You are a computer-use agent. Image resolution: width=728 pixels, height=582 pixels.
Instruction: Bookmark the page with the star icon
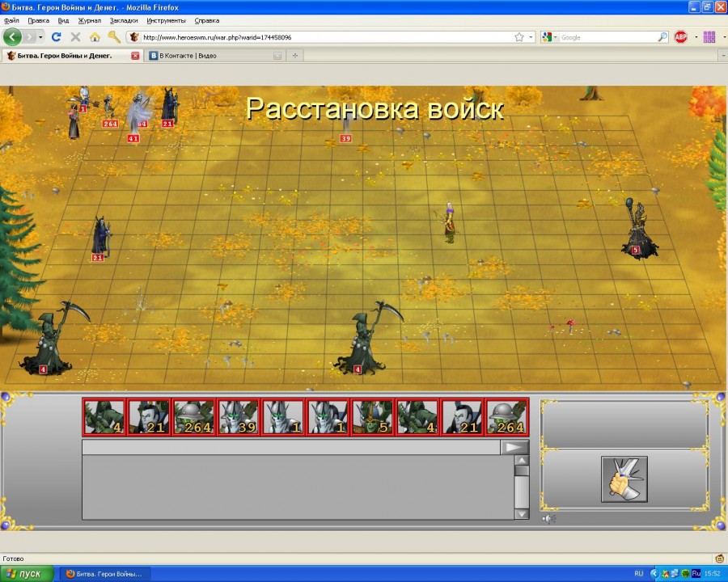(519, 37)
